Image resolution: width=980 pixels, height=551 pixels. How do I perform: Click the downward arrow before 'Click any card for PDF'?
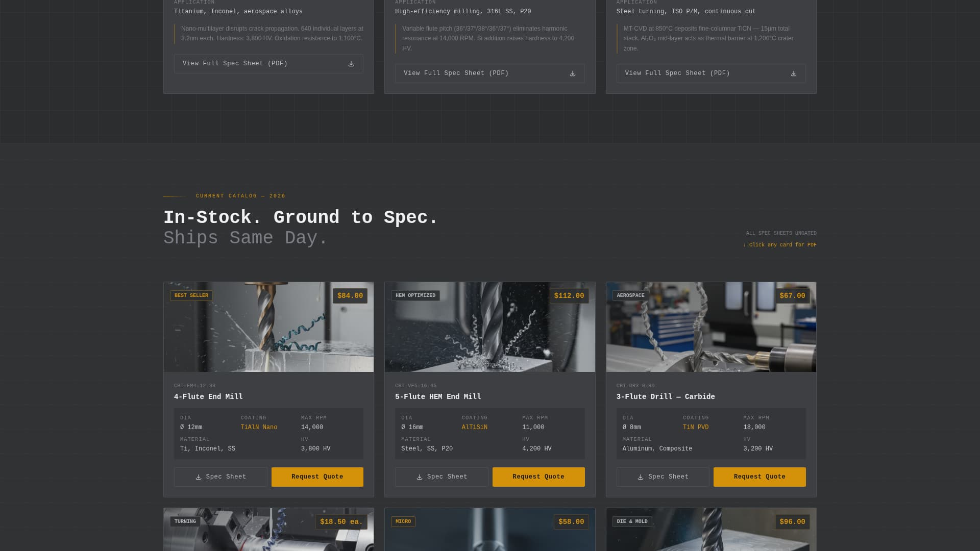[x=745, y=245]
